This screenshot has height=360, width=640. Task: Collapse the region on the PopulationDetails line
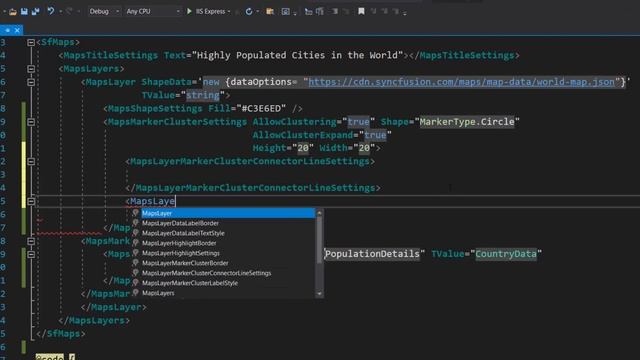click(x=31, y=254)
